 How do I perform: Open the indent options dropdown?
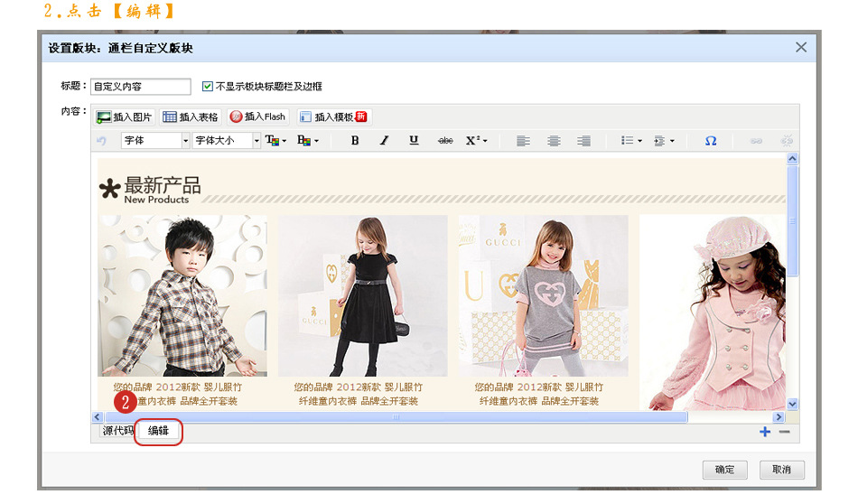click(x=664, y=141)
